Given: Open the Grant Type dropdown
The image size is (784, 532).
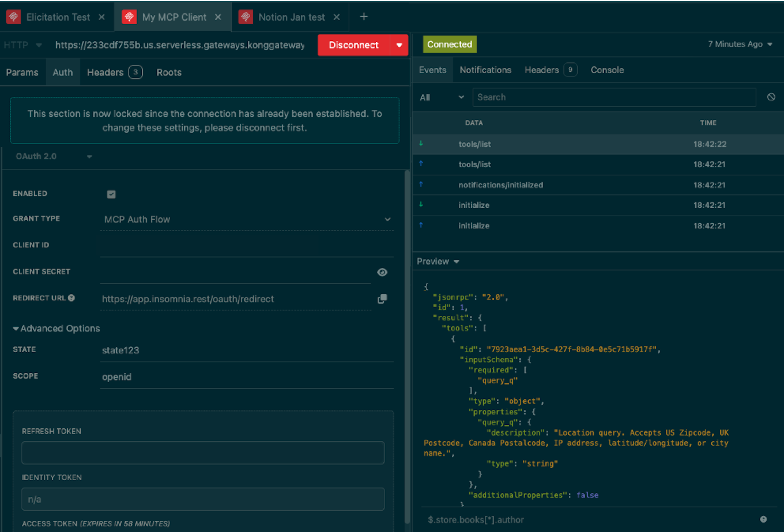Looking at the screenshot, I should click(247, 219).
